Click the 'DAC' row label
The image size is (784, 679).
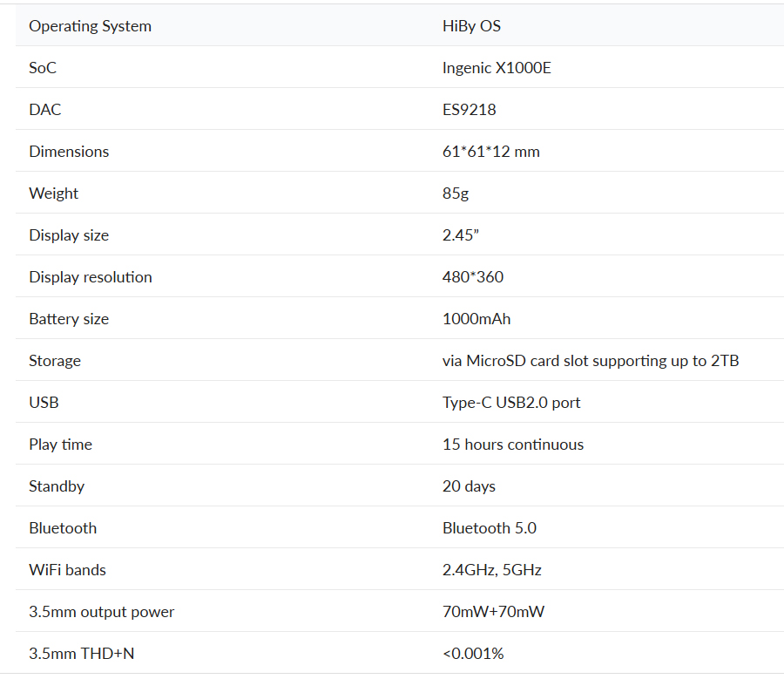(x=45, y=110)
